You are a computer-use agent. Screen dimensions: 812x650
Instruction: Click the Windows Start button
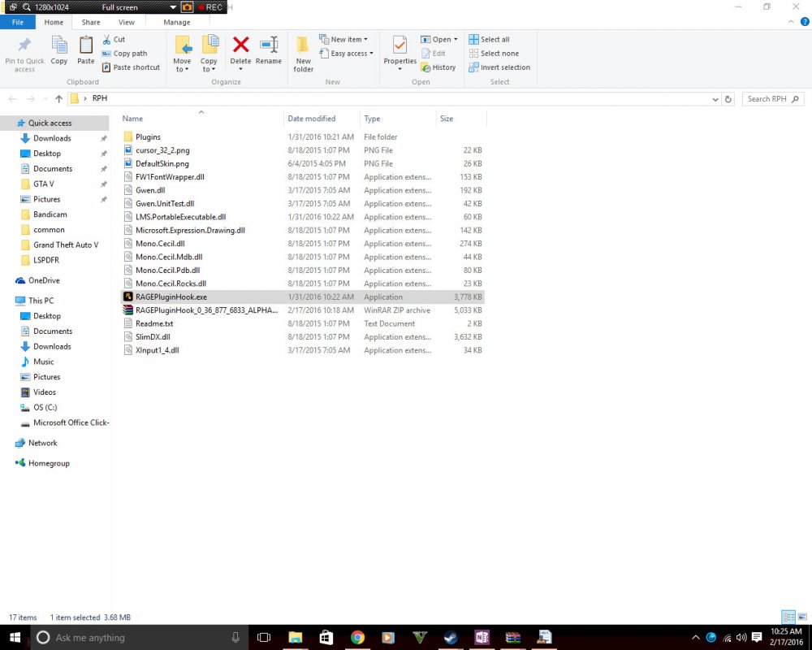pyautogui.click(x=14, y=637)
